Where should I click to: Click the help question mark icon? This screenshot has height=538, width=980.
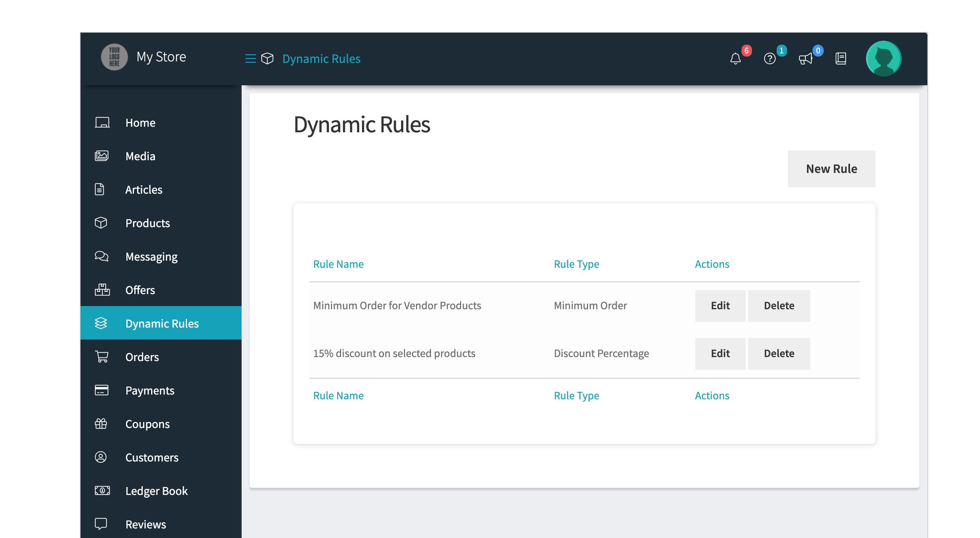[x=769, y=59]
